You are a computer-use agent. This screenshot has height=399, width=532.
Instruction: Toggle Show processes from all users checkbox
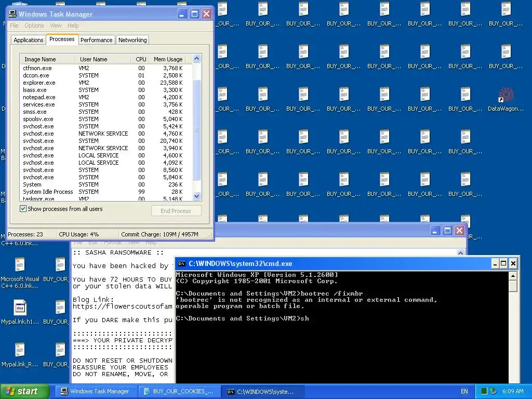23,209
